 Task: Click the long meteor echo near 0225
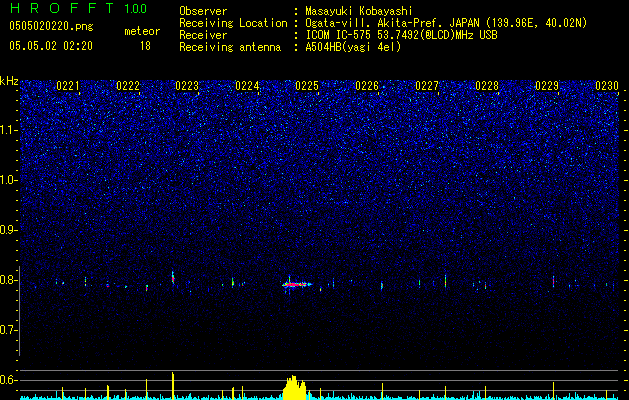pos(297,284)
